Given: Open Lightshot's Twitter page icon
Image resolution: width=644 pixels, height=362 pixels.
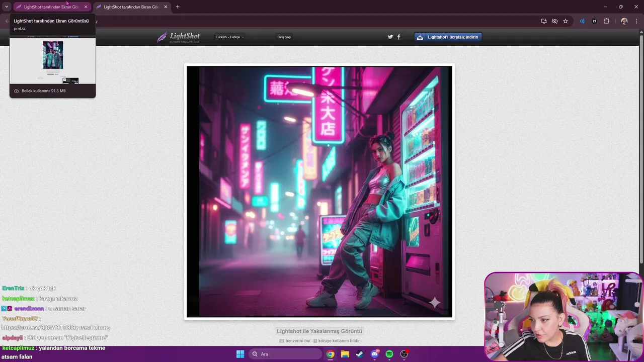Looking at the screenshot, I should point(390,37).
